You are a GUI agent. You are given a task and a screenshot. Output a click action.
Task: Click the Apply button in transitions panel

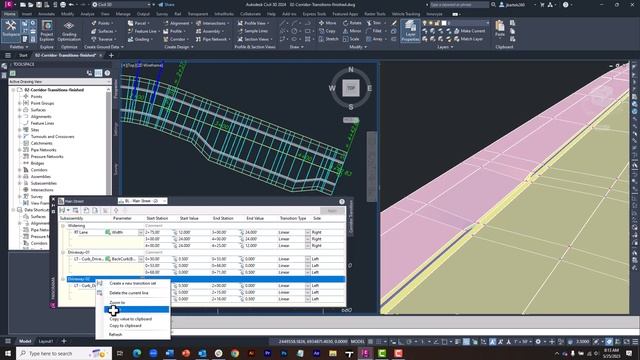(x=332, y=211)
